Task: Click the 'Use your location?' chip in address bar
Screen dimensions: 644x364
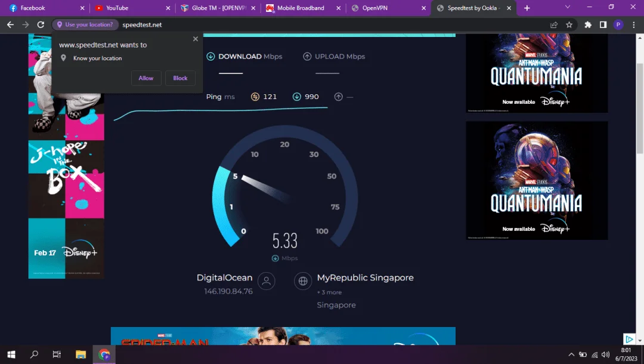Action: 85,24
